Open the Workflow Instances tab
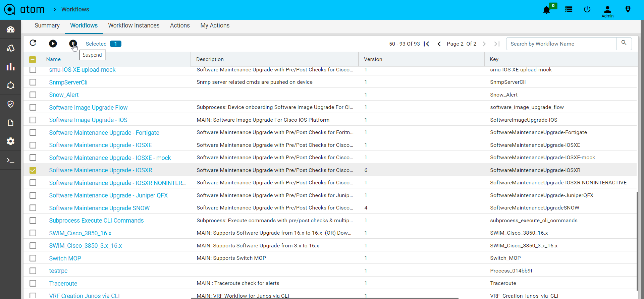Viewport: 644px width, 299px height. [133, 25]
